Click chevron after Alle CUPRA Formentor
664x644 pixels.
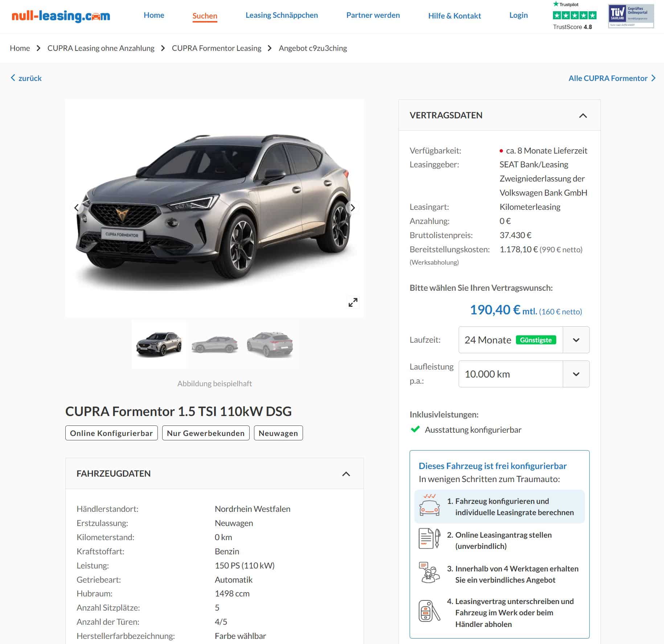pos(653,78)
